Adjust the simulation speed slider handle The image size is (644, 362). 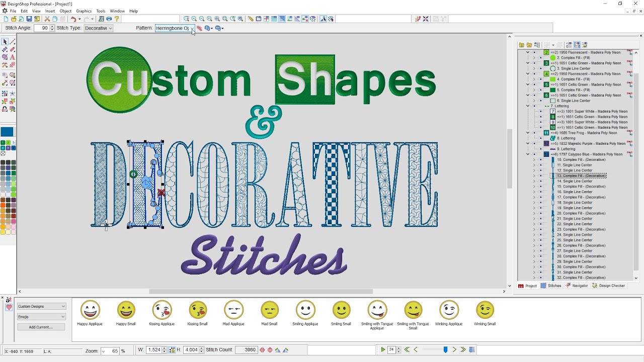tap(445, 349)
